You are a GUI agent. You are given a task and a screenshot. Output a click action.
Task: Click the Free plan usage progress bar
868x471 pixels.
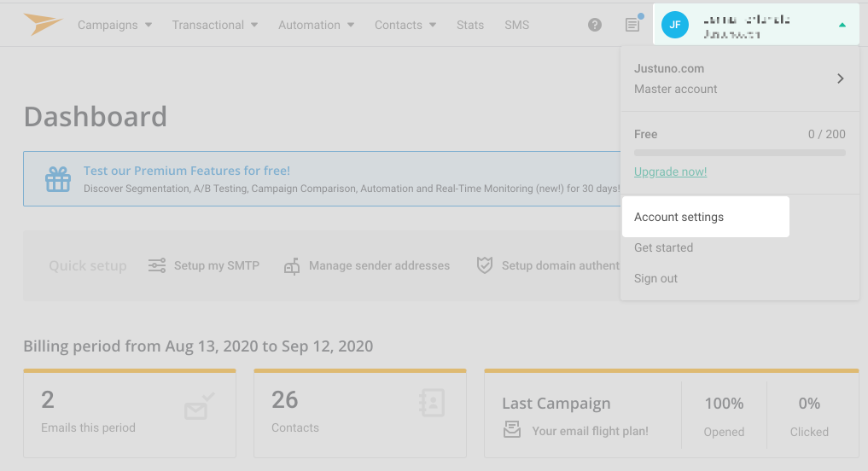pyautogui.click(x=739, y=153)
